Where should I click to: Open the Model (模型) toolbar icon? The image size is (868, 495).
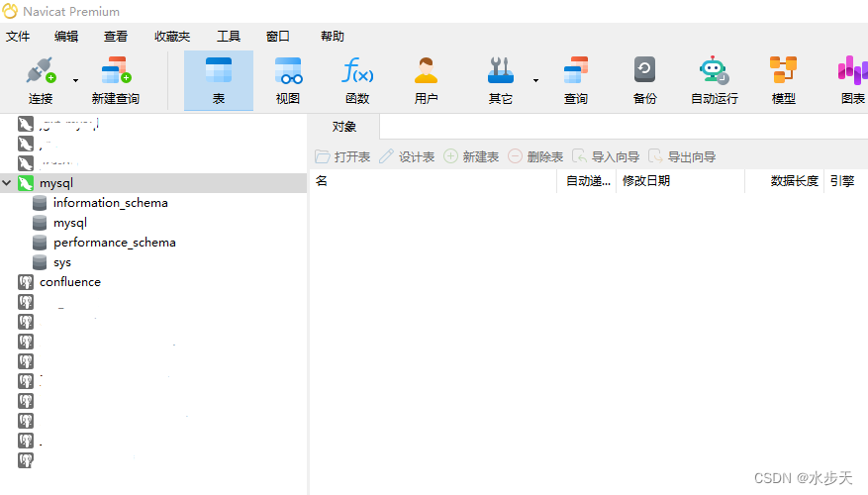(783, 71)
